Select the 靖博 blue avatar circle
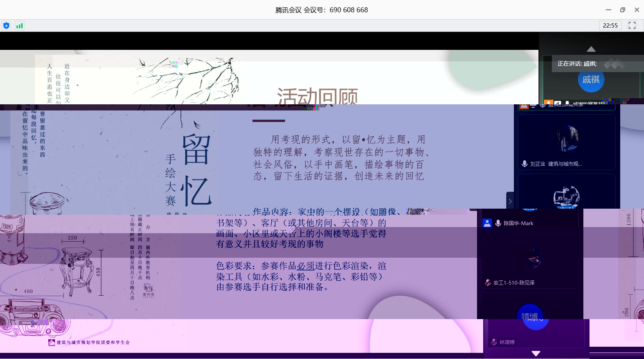Image resolution: width=644 pixels, height=359 pixels. tap(530, 317)
